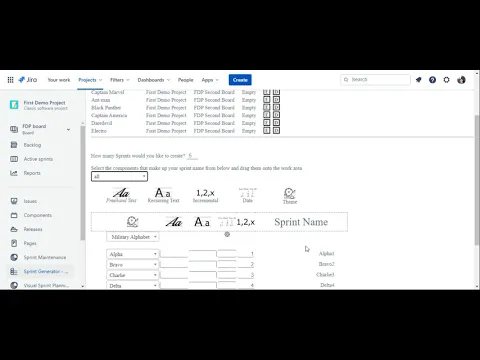The image size is (480, 360).
Task: Open the Military Alphabet theme dropdown
Action: [x=133, y=237]
